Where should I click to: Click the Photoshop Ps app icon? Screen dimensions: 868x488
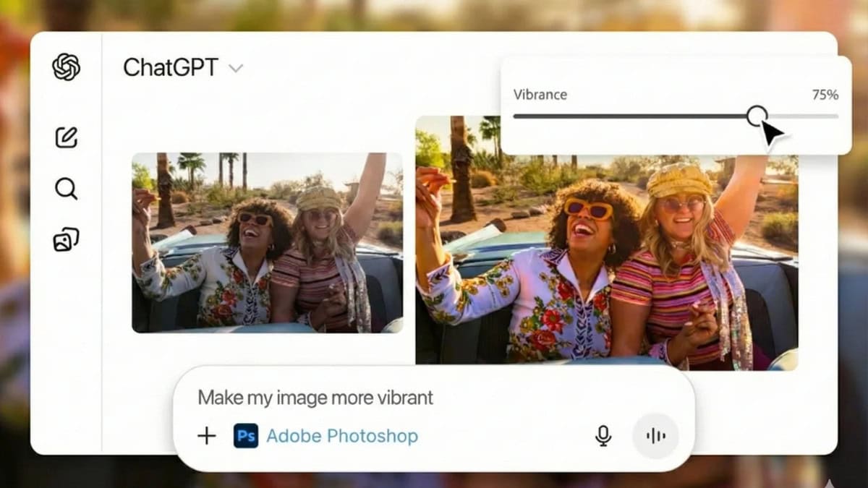click(x=246, y=436)
